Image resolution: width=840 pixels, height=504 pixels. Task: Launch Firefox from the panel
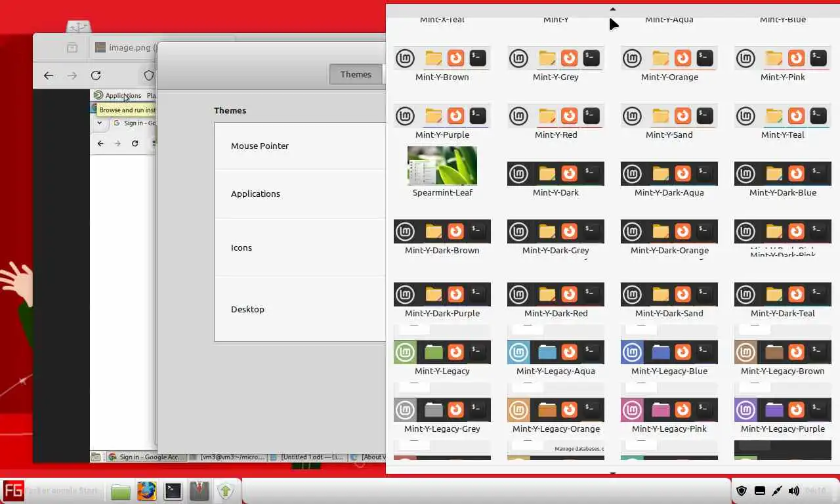(x=147, y=491)
